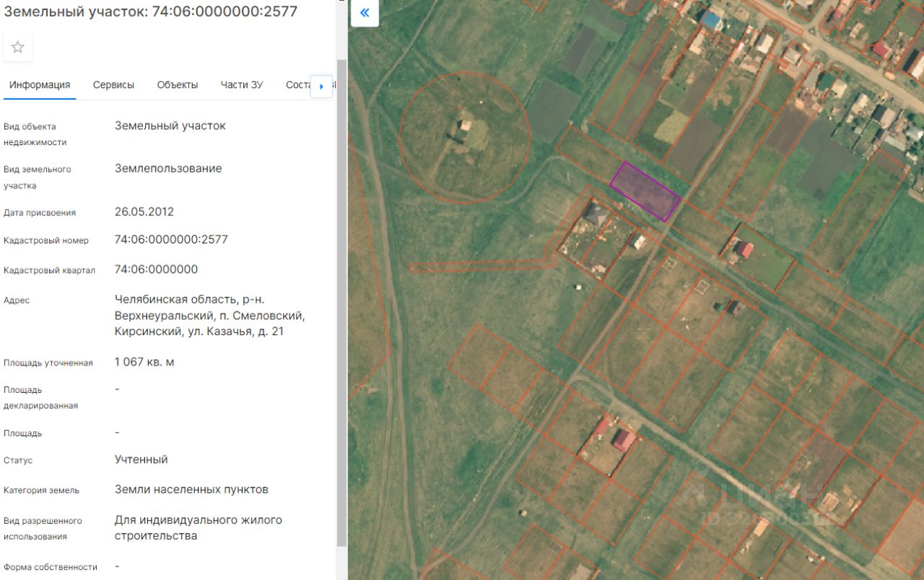Click the Статус field label

18,461
